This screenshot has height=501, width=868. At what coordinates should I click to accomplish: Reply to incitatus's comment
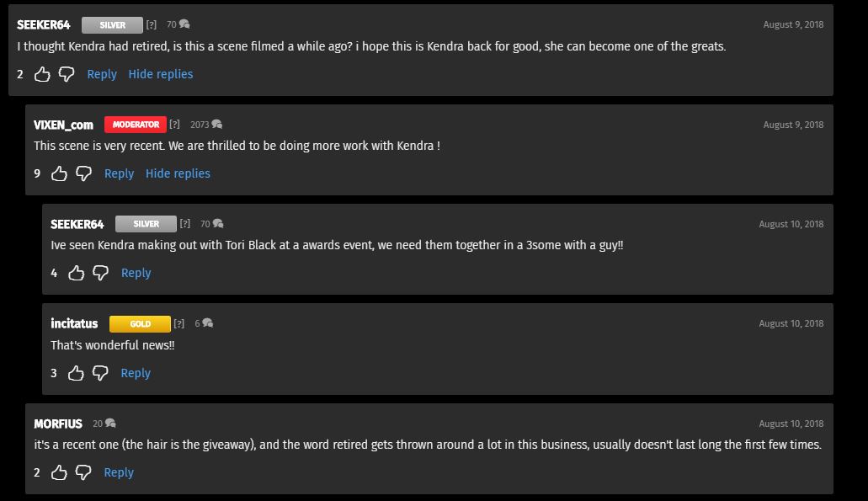click(x=136, y=373)
